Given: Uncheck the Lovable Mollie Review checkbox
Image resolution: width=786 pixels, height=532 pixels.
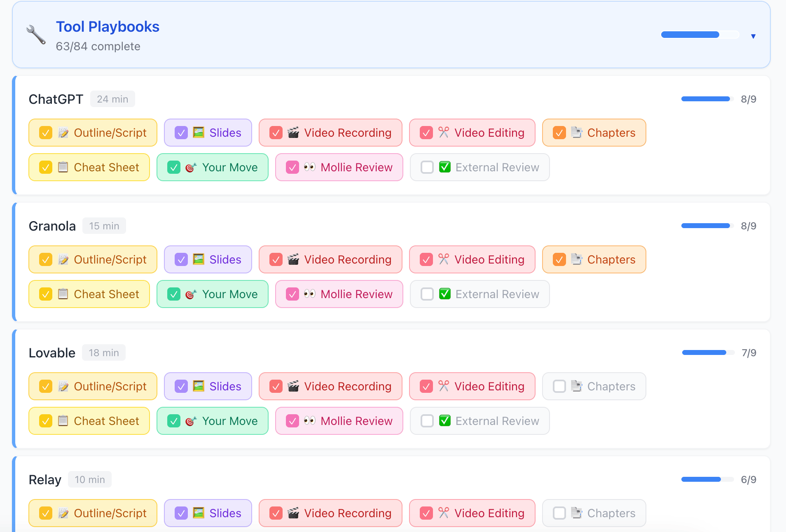Looking at the screenshot, I should [x=292, y=421].
